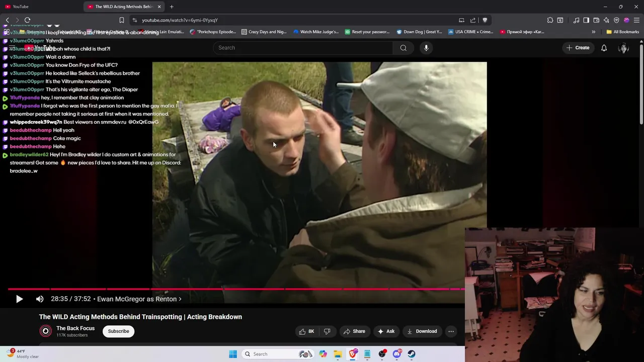Bookmark this page with bookmark icon
Screen dimensions: 644x362
click(x=121, y=20)
